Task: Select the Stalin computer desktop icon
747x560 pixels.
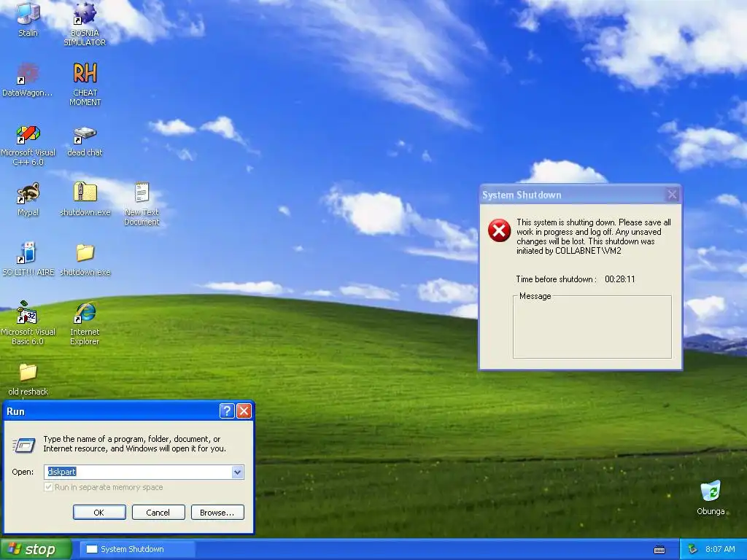Action: [28, 19]
